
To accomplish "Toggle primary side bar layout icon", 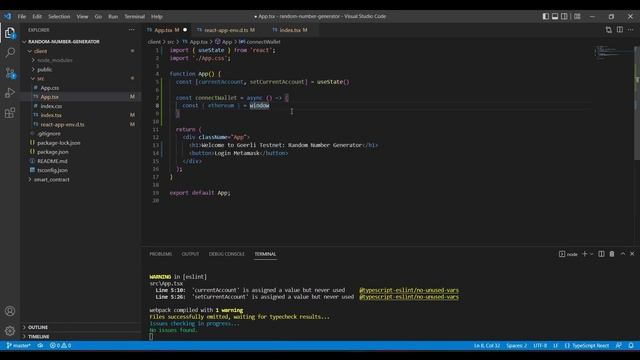I will (546, 16).
